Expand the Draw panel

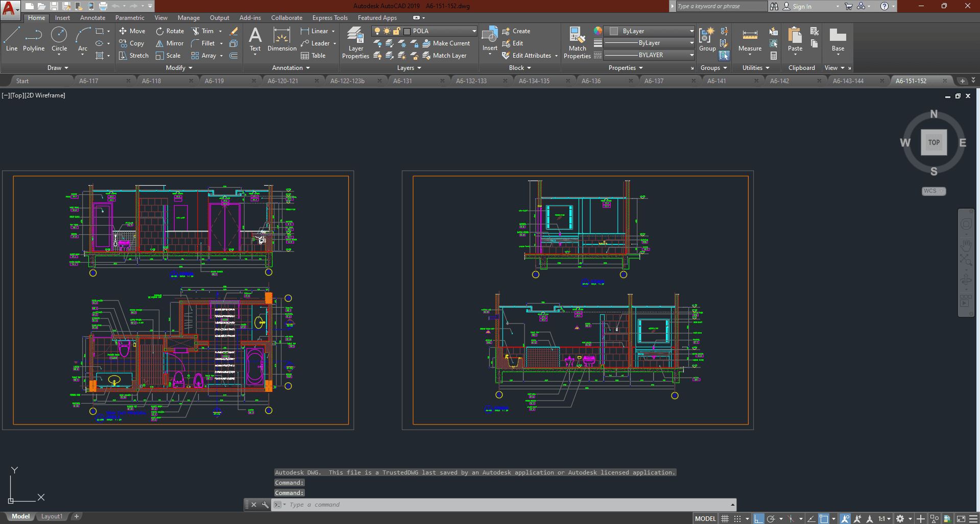(x=57, y=68)
